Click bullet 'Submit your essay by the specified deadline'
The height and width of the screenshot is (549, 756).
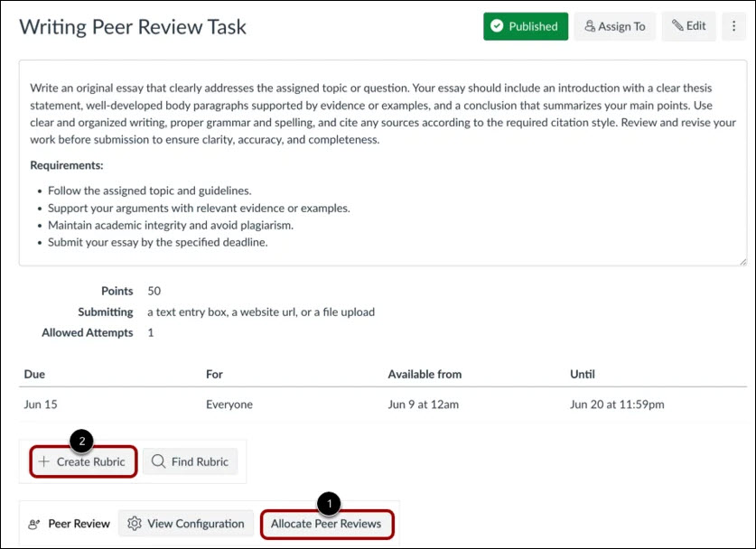[x=158, y=243]
